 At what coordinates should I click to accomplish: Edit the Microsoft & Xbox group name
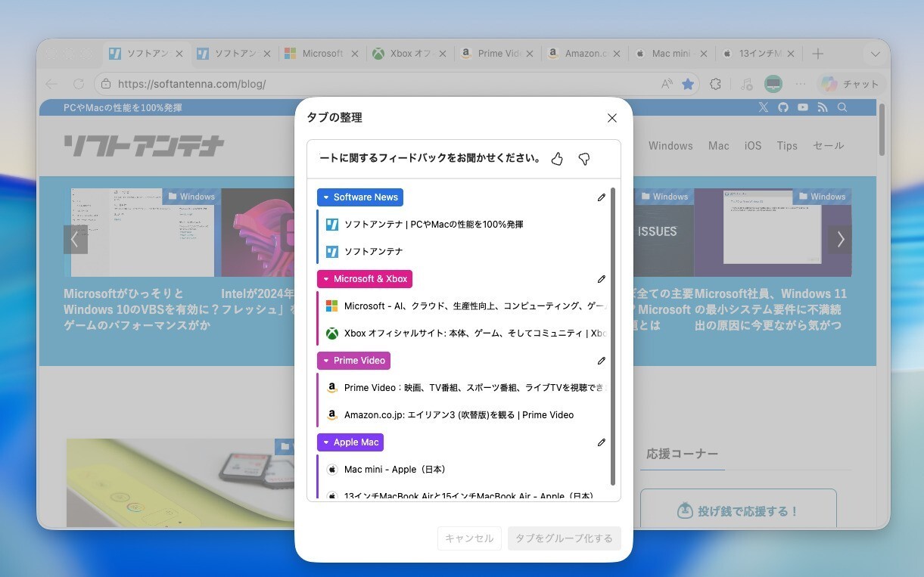click(602, 279)
